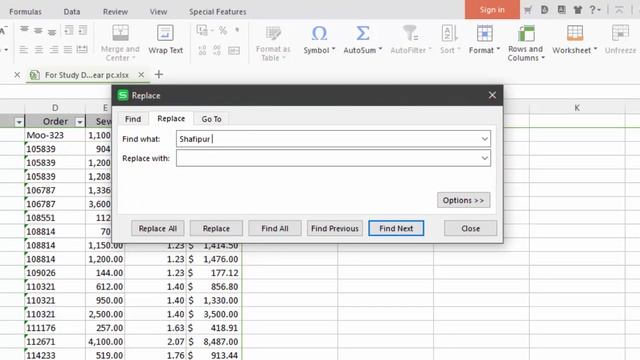
Task: Click the Replace button beside Replace All
Action: pos(216,229)
